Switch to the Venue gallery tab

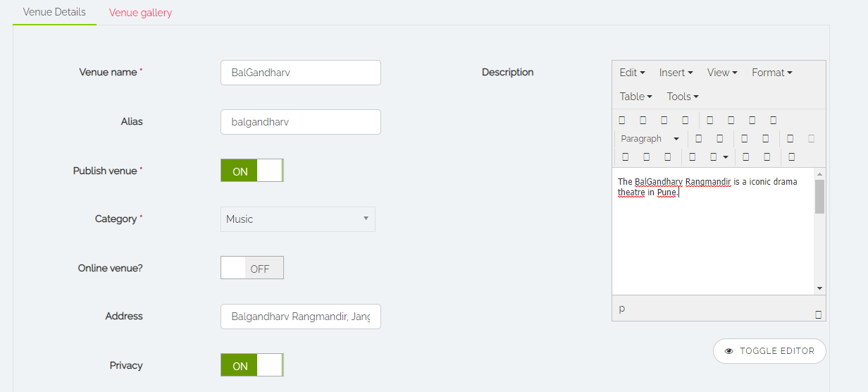140,13
